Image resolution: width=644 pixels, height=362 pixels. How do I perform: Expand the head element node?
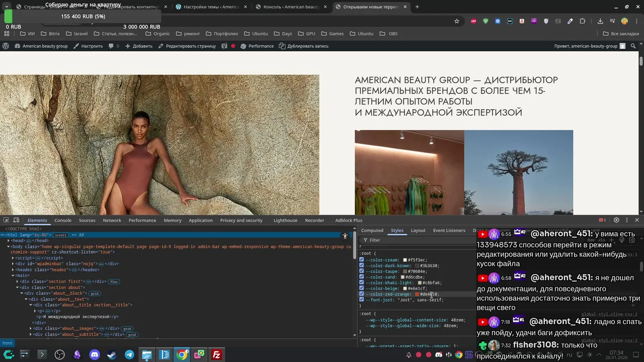click(x=8, y=241)
